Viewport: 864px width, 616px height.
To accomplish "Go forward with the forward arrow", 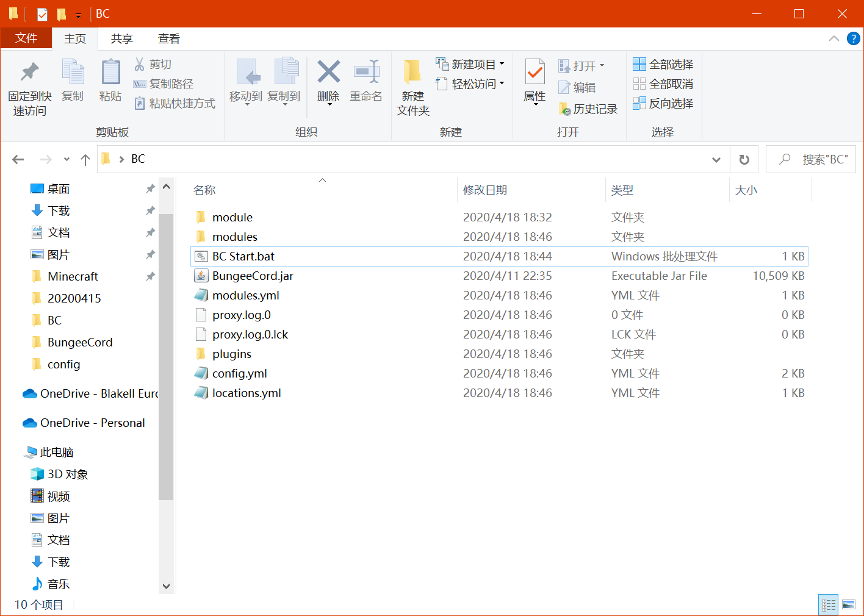I will [46, 159].
